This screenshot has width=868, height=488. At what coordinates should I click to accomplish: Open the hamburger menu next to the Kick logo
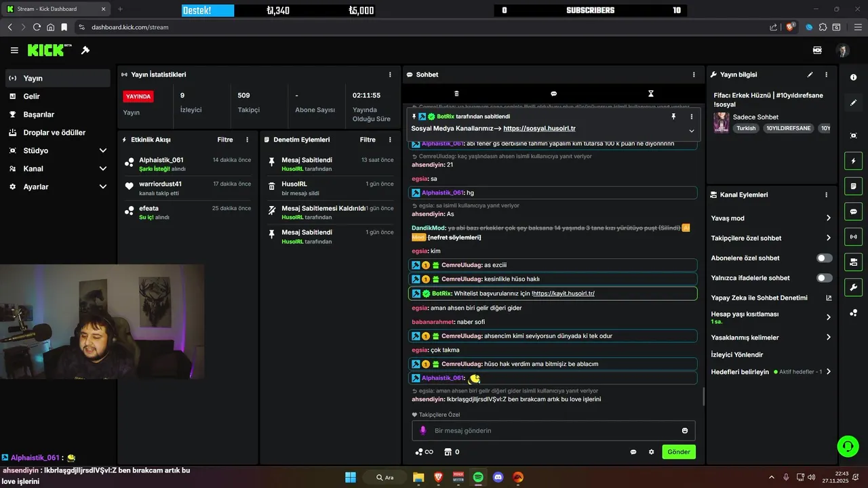coord(14,50)
